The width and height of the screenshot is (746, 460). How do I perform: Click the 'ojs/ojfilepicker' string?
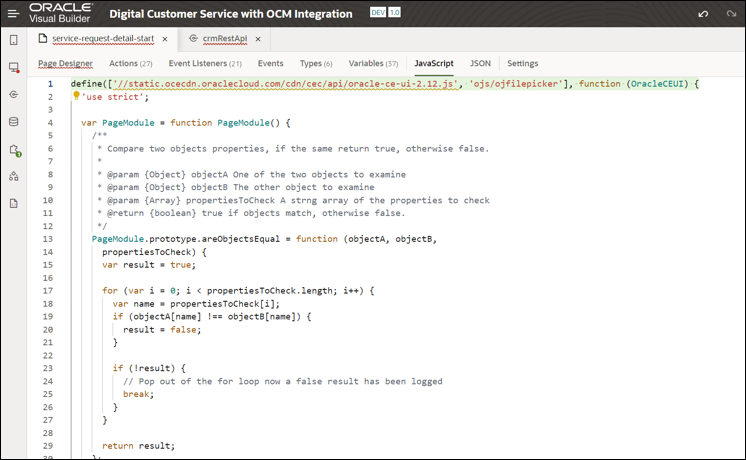point(516,84)
